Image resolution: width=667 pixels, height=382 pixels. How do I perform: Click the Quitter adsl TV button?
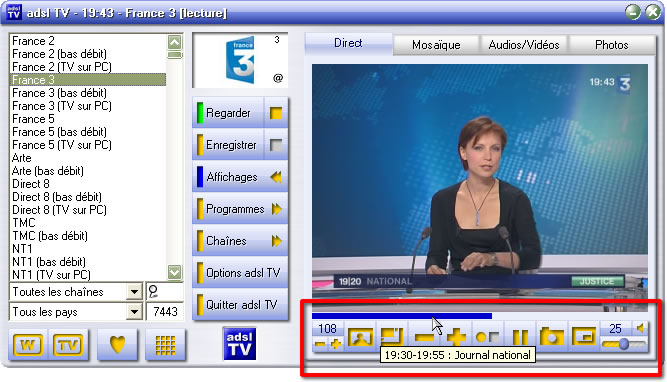tap(240, 305)
